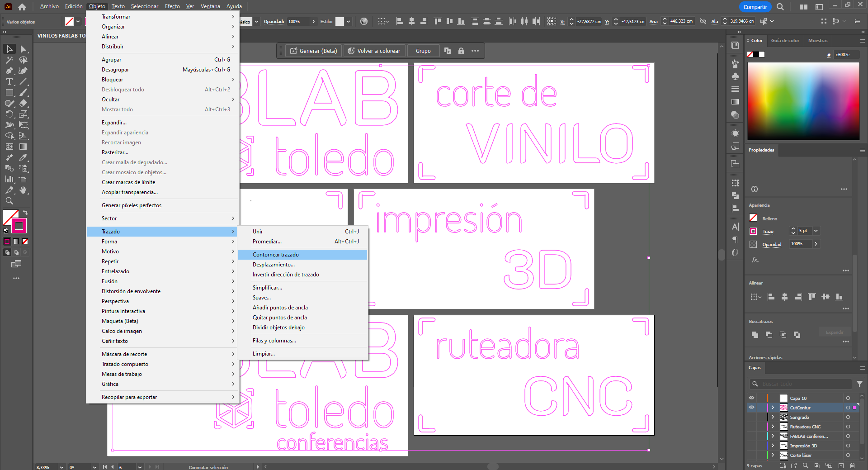Click the fx effects icon in Apariencia
The height and width of the screenshot is (470, 868).
point(755,260)
